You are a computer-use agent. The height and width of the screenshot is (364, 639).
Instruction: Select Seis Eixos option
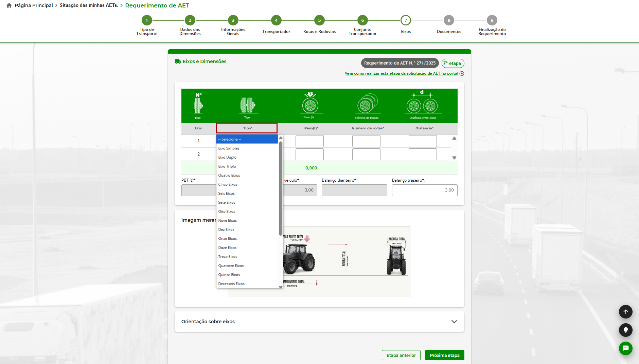pos(247,194)
